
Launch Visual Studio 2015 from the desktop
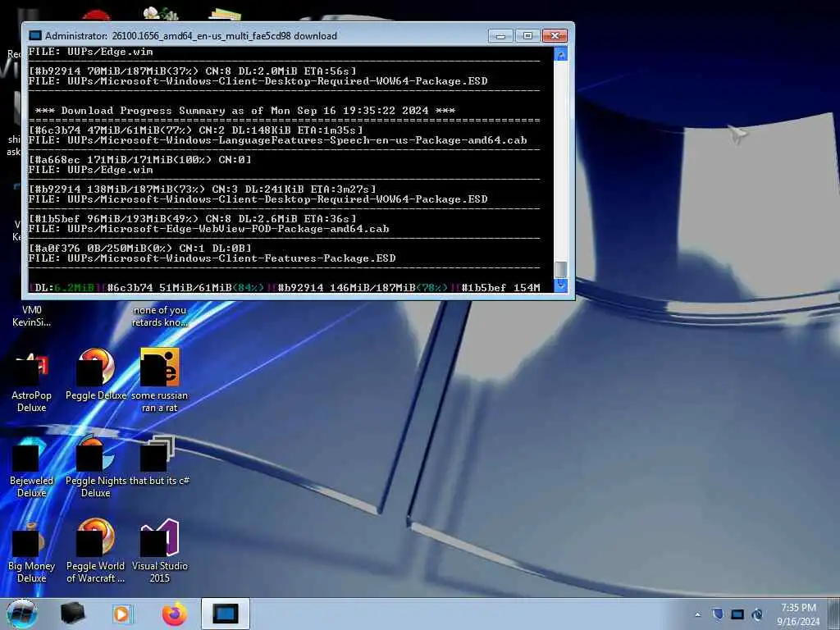click(160, 552)
